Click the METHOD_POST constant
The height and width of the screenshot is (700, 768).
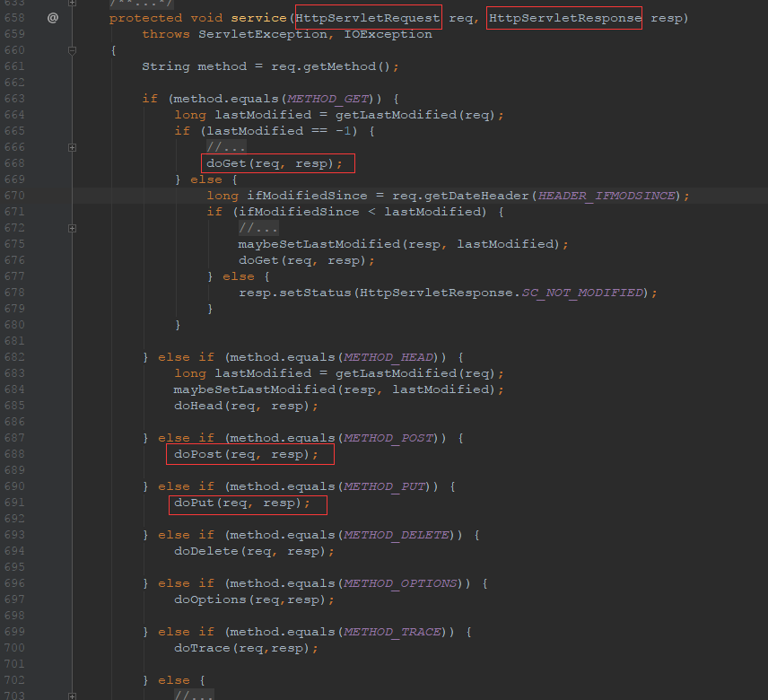(388, 439)
